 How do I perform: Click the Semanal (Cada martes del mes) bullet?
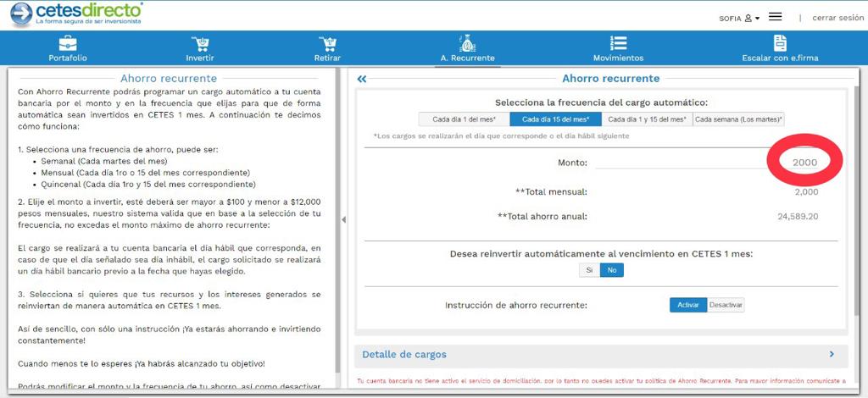point(104,162)
